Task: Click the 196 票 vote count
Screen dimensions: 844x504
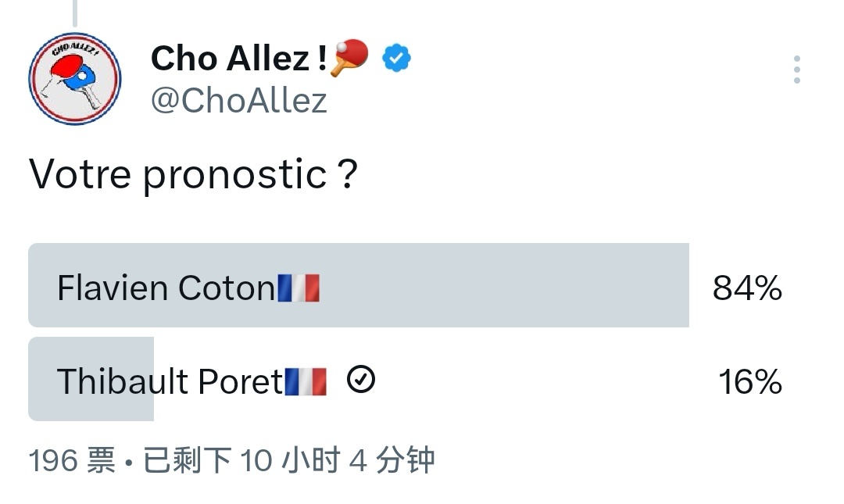Action: [72, 461]
